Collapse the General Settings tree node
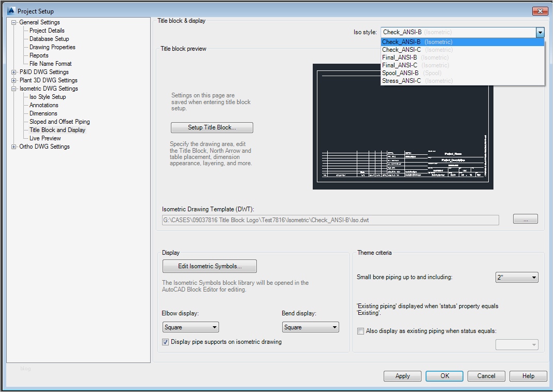 (14, 22)
